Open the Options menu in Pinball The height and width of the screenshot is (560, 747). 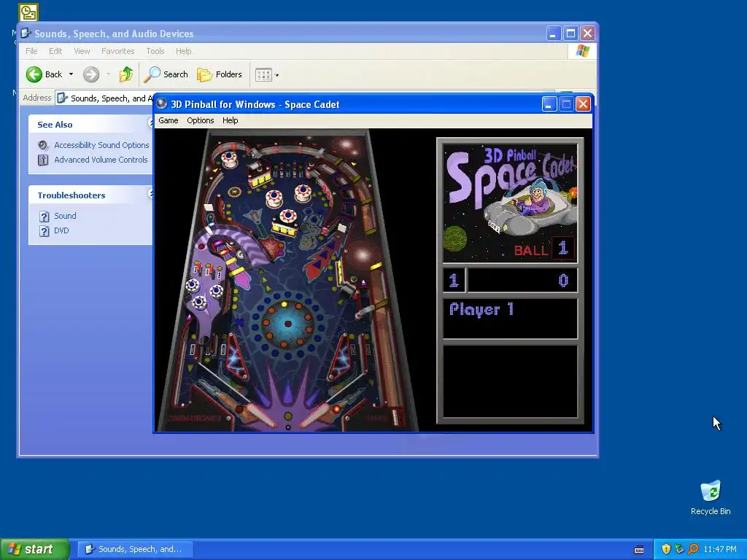[200, 120]
